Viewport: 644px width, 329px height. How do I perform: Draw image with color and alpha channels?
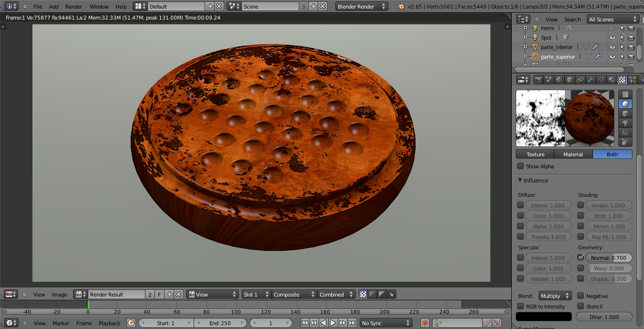coord(372,295)
